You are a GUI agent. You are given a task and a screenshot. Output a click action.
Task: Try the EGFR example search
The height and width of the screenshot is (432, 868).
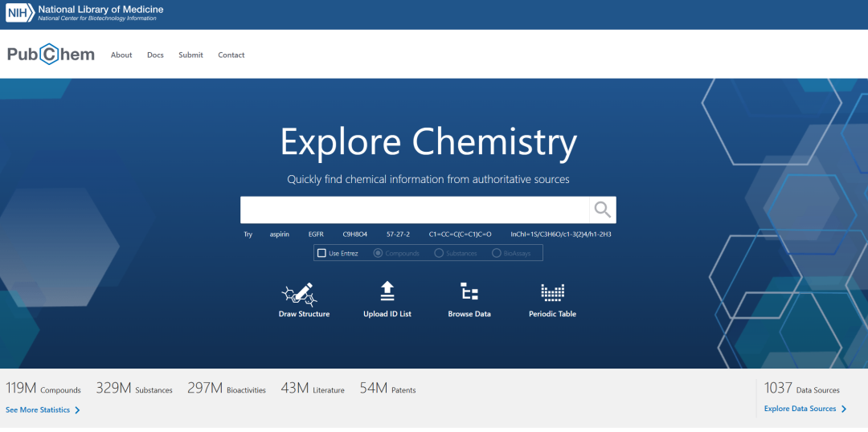point(316,234)
